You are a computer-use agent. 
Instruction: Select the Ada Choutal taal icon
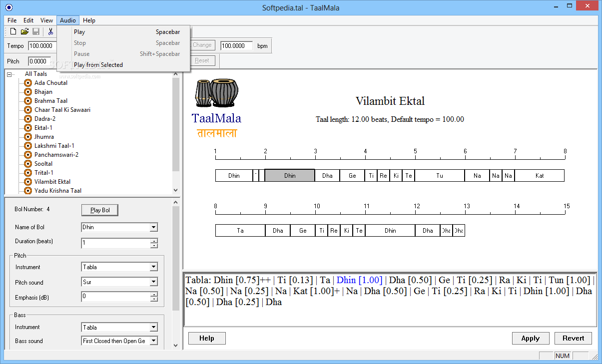[x=28, y=83]
